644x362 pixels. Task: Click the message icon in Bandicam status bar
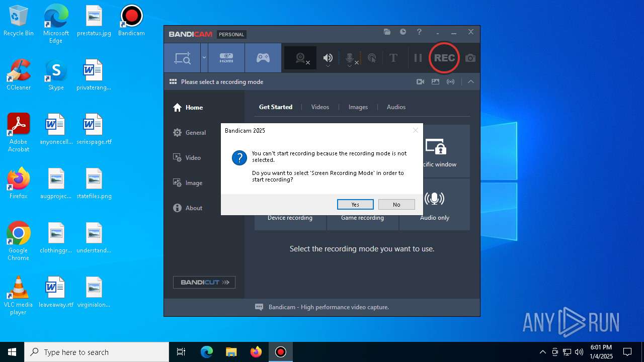[x=259, y=307]
